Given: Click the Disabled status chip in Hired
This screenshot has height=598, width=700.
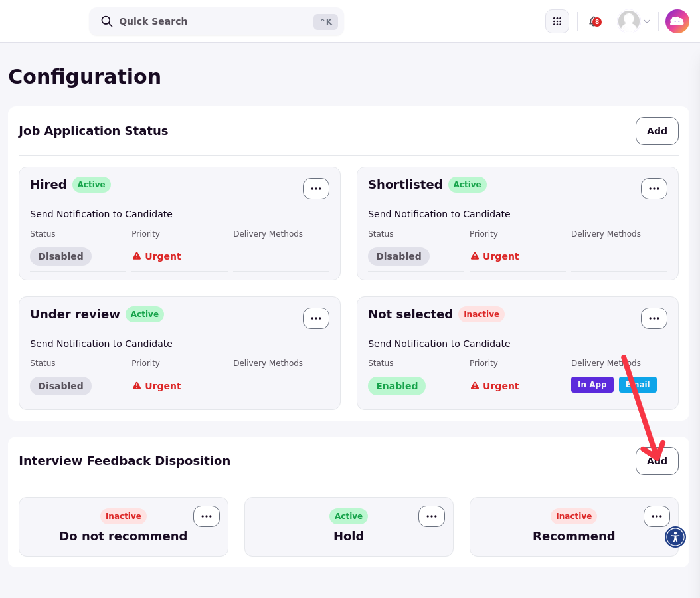Looking at the screenshot, I should tap(60, 256).
